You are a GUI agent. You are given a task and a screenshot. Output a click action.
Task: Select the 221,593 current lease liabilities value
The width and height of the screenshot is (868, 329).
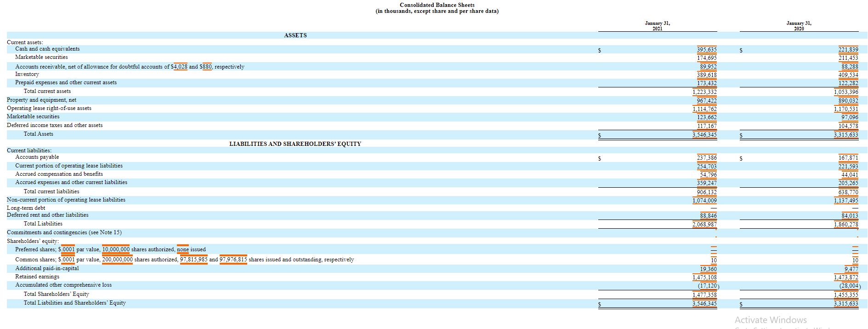848,167
